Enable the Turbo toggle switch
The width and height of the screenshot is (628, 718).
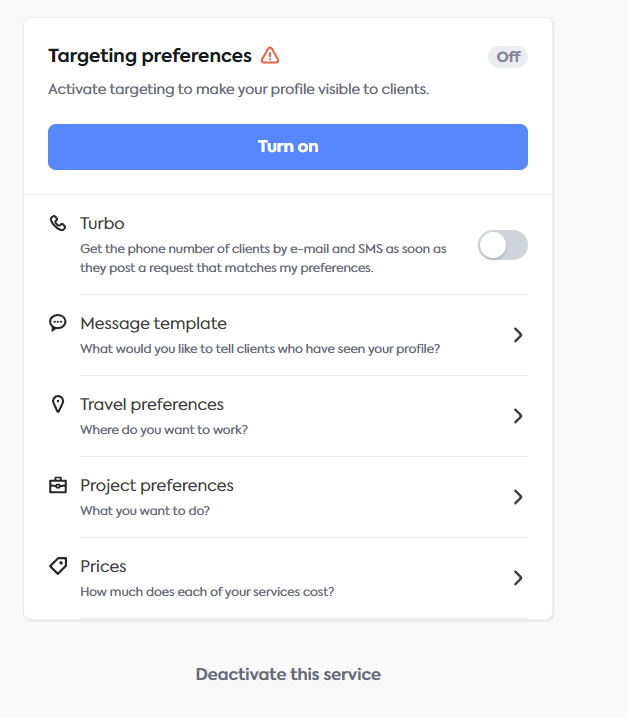(x=502, y=245)
